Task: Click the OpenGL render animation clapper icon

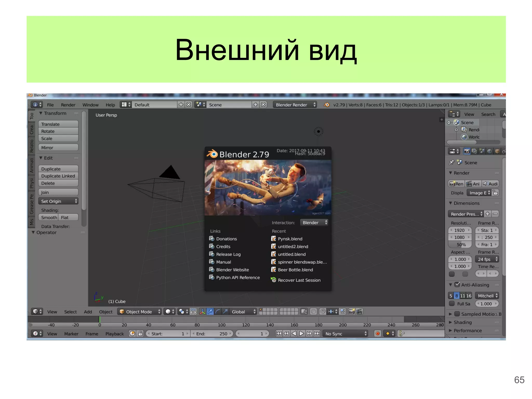Action: tap(360, 312)
